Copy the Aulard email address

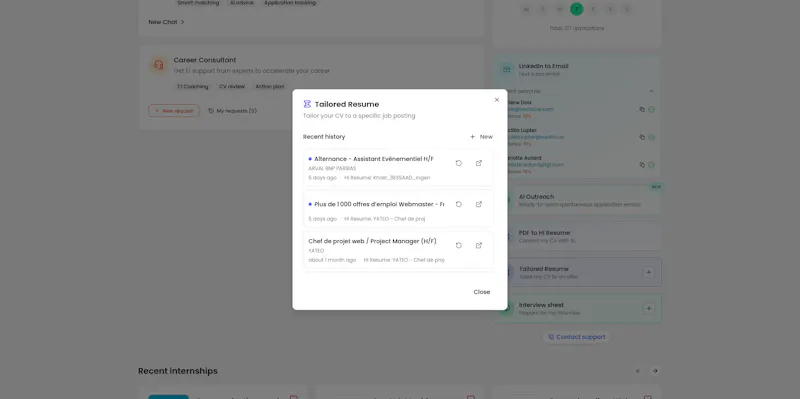pyautogui.click(x=642, y=165)
